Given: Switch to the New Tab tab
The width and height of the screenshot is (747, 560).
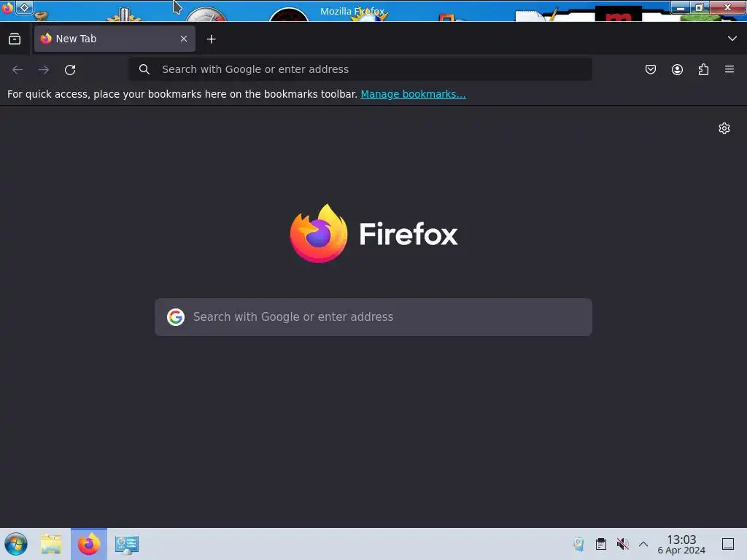Looking at the screenshot, I should [x=115, y=39].
